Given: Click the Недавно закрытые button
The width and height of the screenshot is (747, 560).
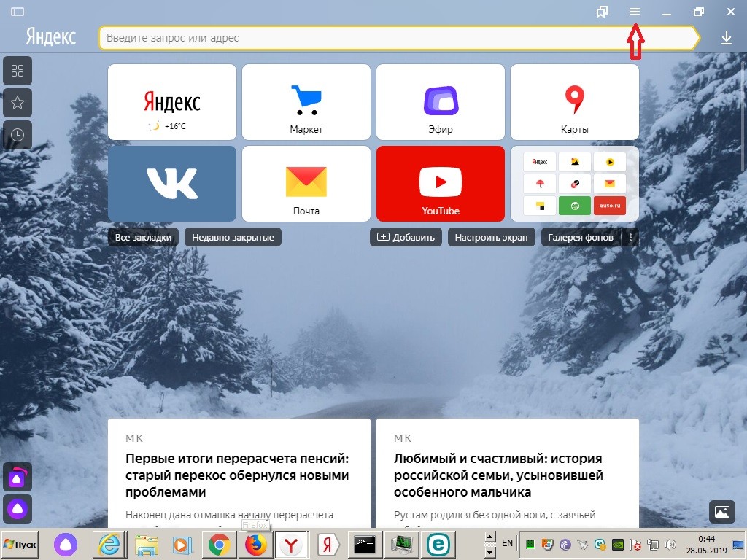Looking at the screenshot, I should [233, 237].
